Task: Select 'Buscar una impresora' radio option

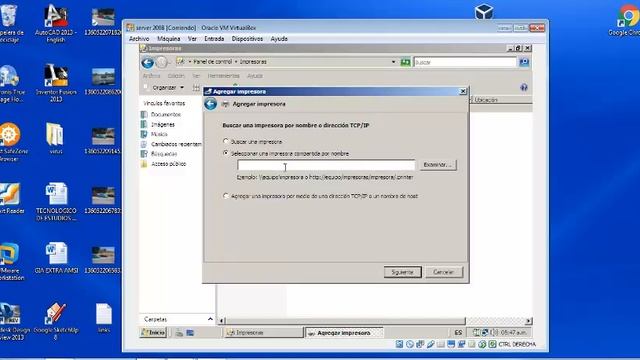Action: (226, 141)
